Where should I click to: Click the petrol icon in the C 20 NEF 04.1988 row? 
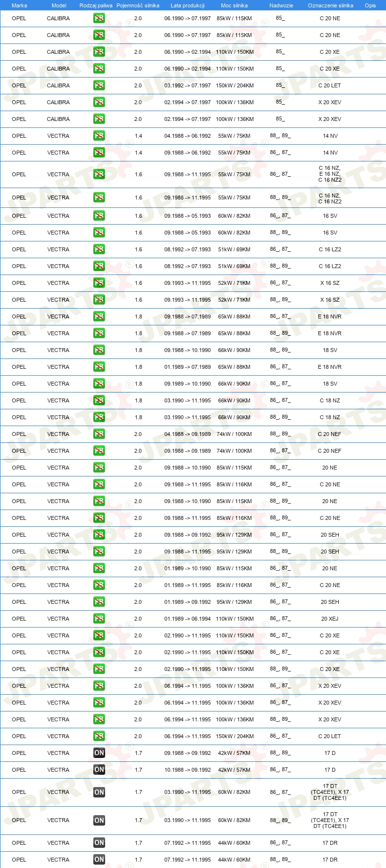99,434
